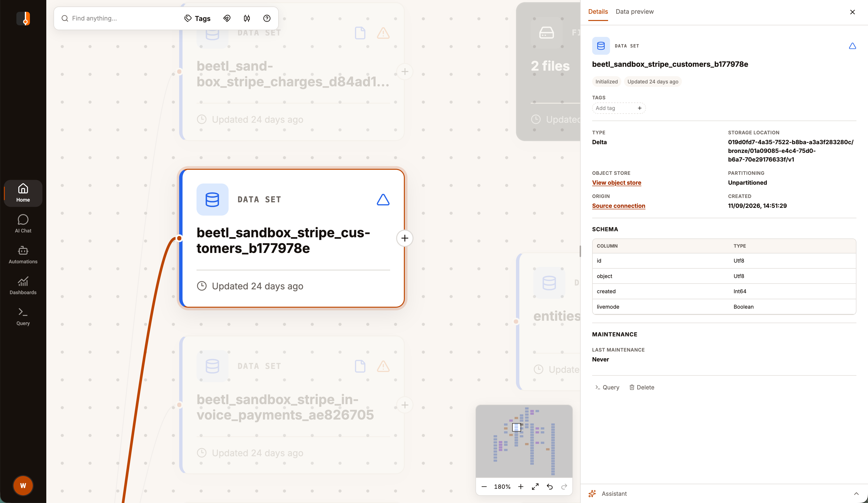
Task: Open the help question mark icon
Action: 267,19
